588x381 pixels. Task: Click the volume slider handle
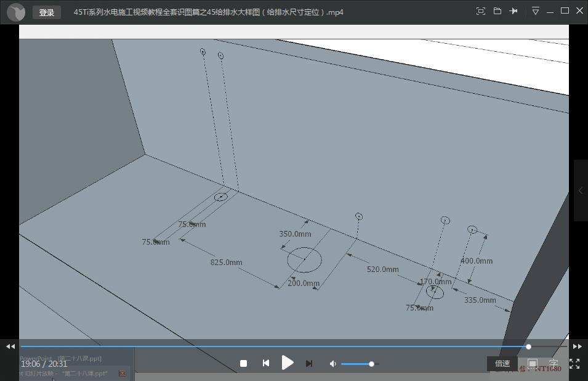(x=371, y=364)
